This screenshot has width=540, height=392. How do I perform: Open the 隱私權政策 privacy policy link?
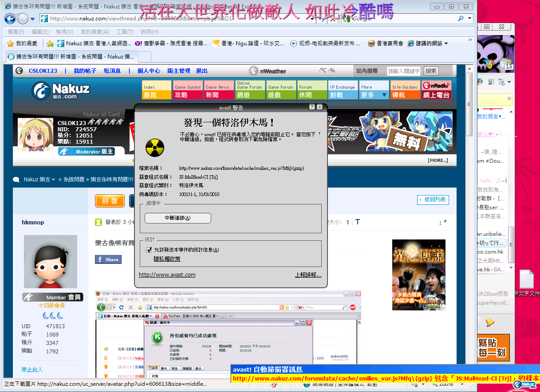coord(167,259)
